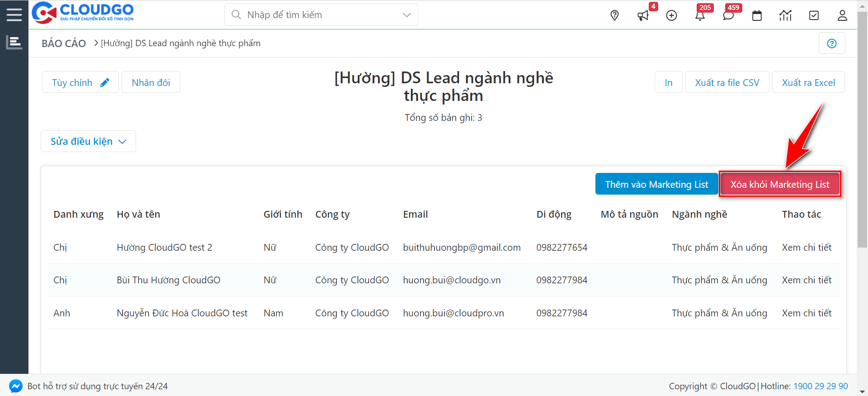
Task: Click the help question mark button
Action: pos(831,43)
